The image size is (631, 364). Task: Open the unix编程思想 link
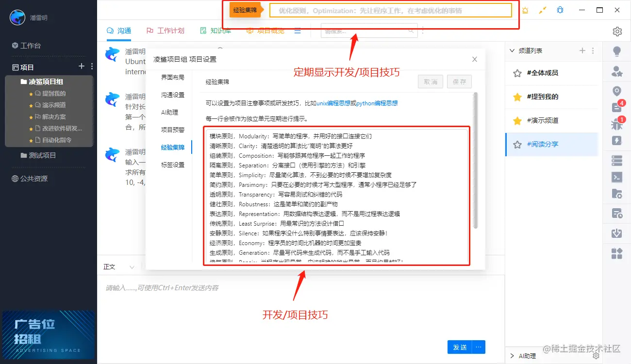tap(333, 103)
